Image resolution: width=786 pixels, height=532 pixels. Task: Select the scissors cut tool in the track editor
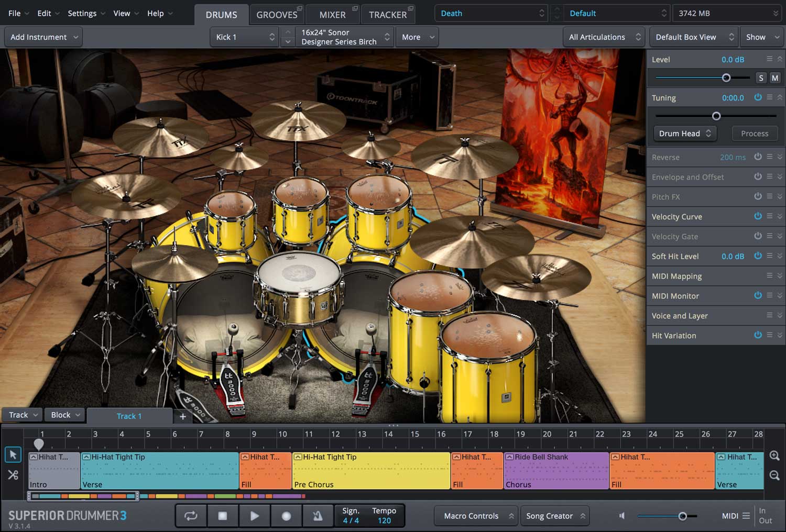click(x=13, y=475)
